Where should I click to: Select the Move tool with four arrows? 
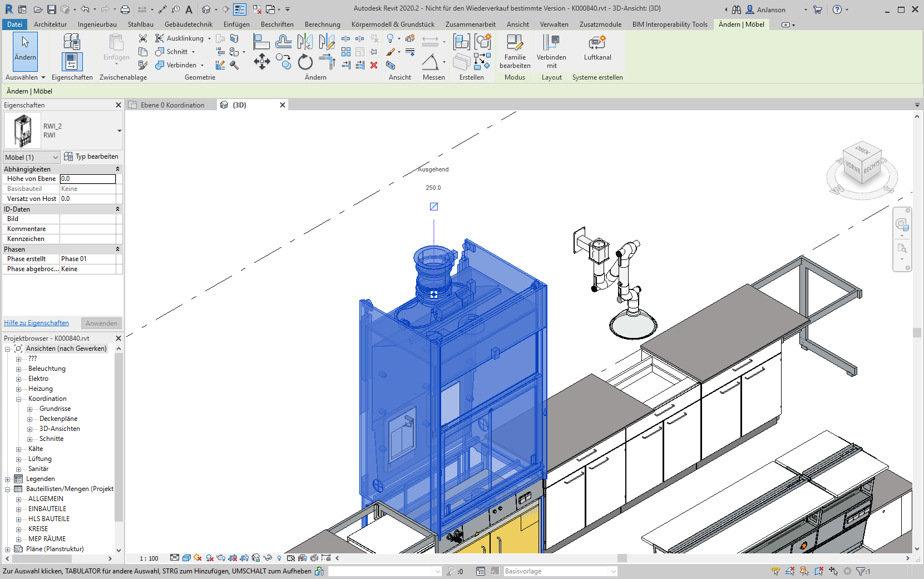point(261,61)
